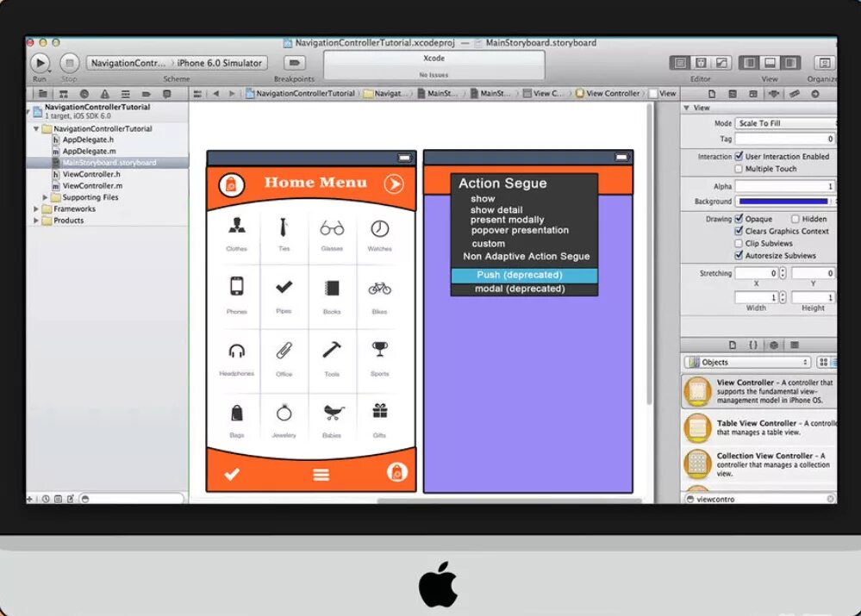The width and height of the screenshot is (861, 616).
Task: Open the scheme selector NavigationContr... iPhone 6.0 Simulator
Action: coord(177,63)
